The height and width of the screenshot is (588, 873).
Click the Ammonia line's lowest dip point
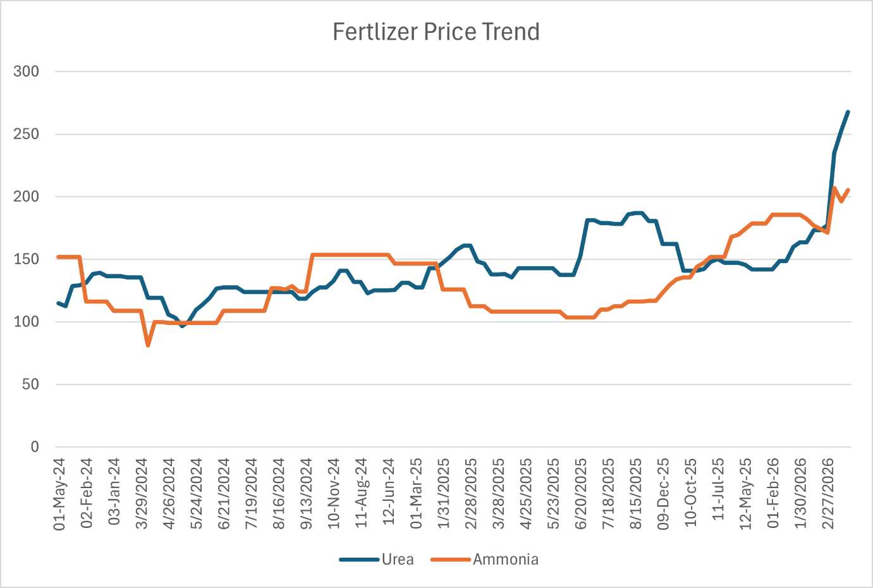[x=148, y=345]
